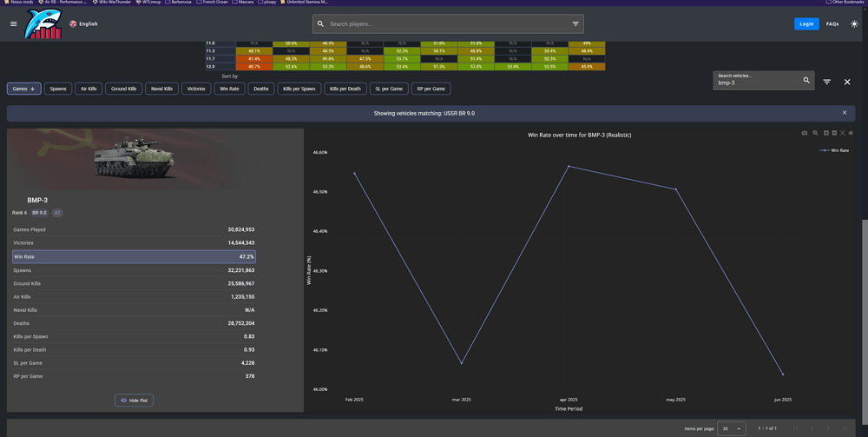The height and width of the screenshot is (437, 868).
Task: Click the #2 rank badge
Action: click(57, 213)
